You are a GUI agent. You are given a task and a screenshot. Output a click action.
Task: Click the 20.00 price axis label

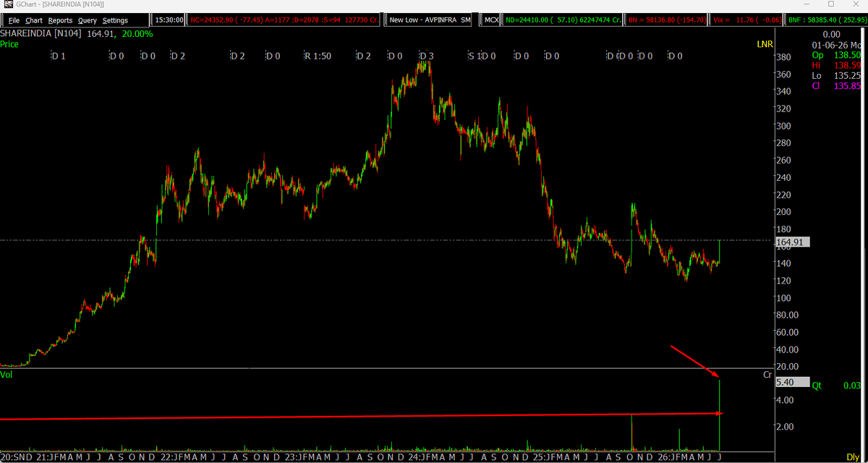786,367
